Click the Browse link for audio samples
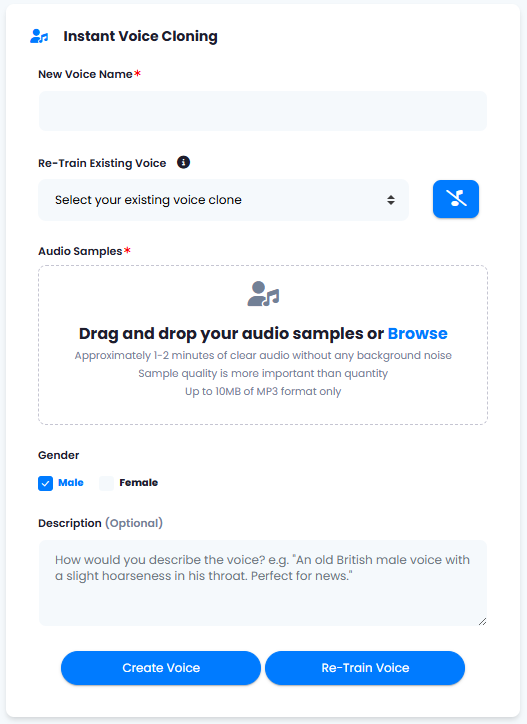 (418, 333)
